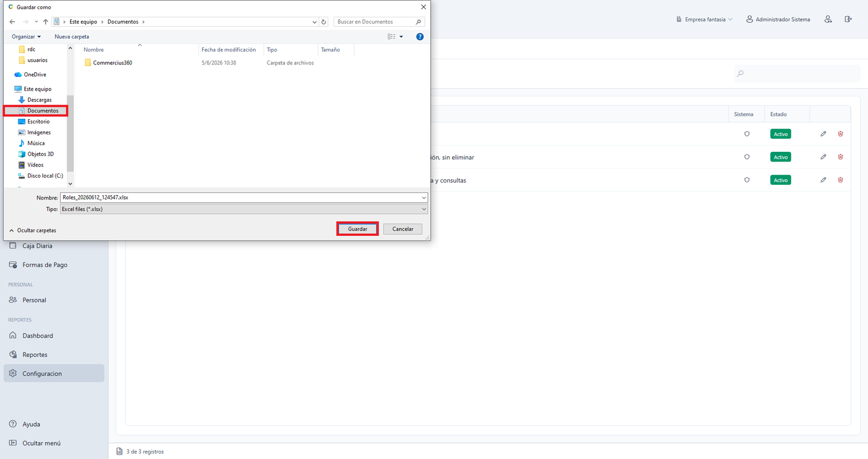The width and height of the screenshot is (868, 459).
Task: Click the search magnifier in roles list
Action: click(741, 74)
